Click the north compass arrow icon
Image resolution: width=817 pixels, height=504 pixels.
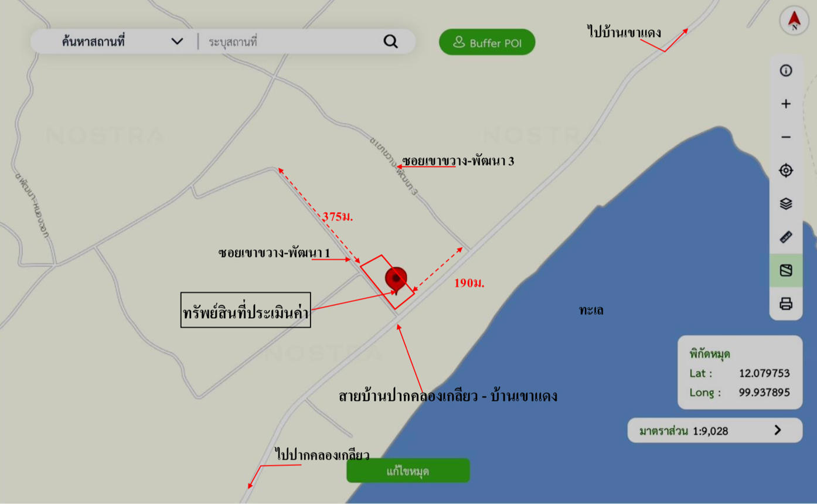pyautogui.click(x=794, y=21)
